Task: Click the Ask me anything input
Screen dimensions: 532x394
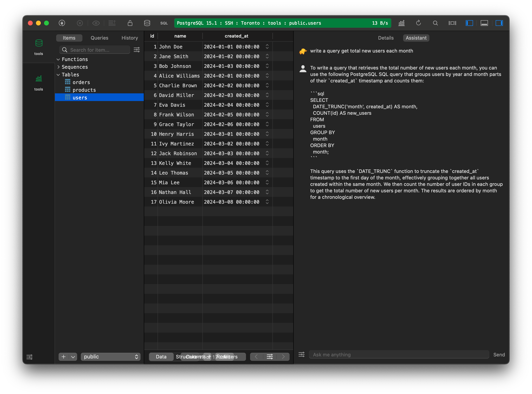Action: click(x=399, y=355)
